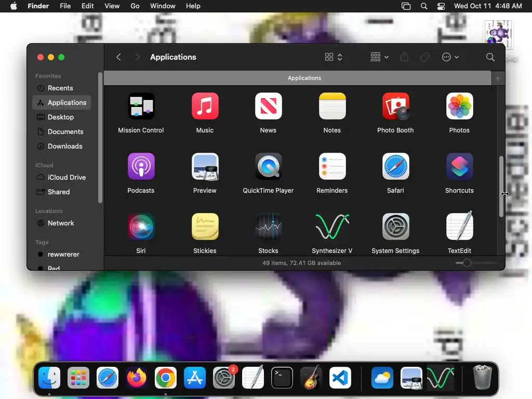Select the rewwrerer tag in sidebar

click(61, 255)
